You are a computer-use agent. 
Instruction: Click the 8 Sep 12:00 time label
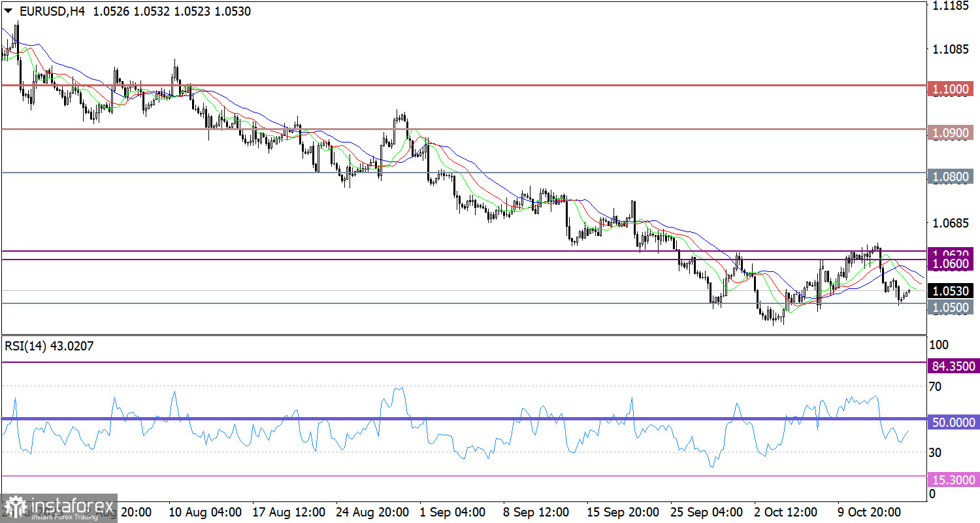536,511
